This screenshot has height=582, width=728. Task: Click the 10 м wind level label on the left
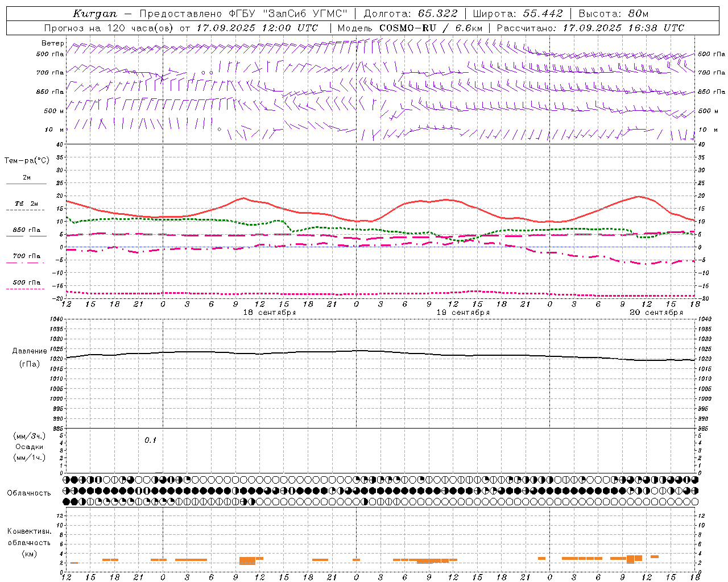(x=54, y=130)
